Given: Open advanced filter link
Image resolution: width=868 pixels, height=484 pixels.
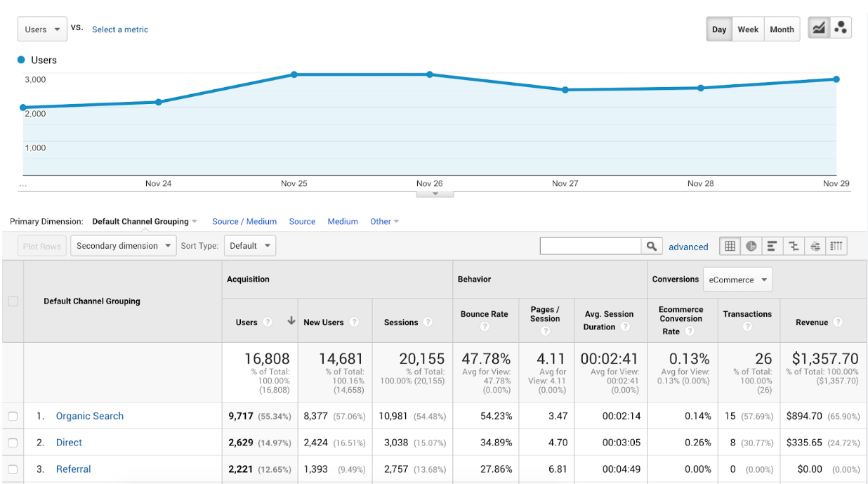Looking at the screenshot, I should (x=688, y=247).
